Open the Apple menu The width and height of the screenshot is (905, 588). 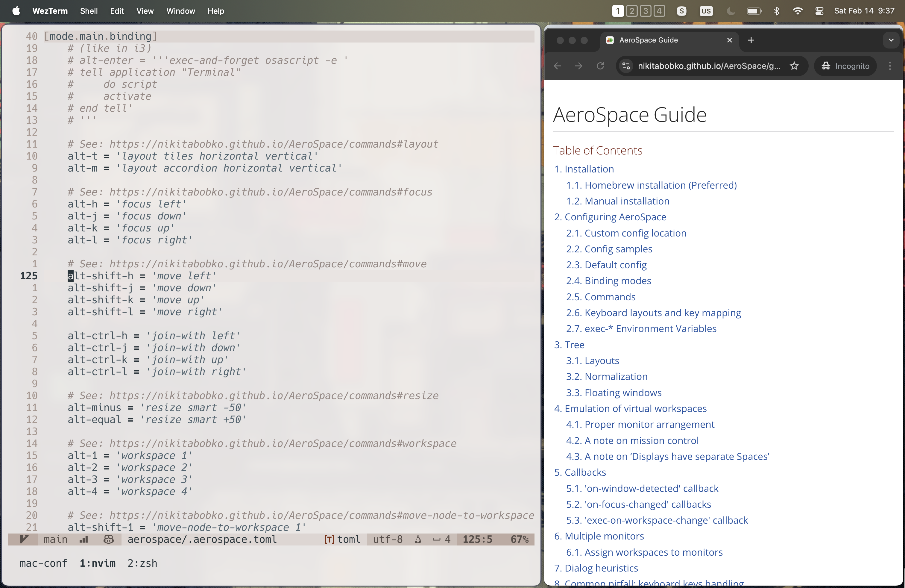click(16, 11)
